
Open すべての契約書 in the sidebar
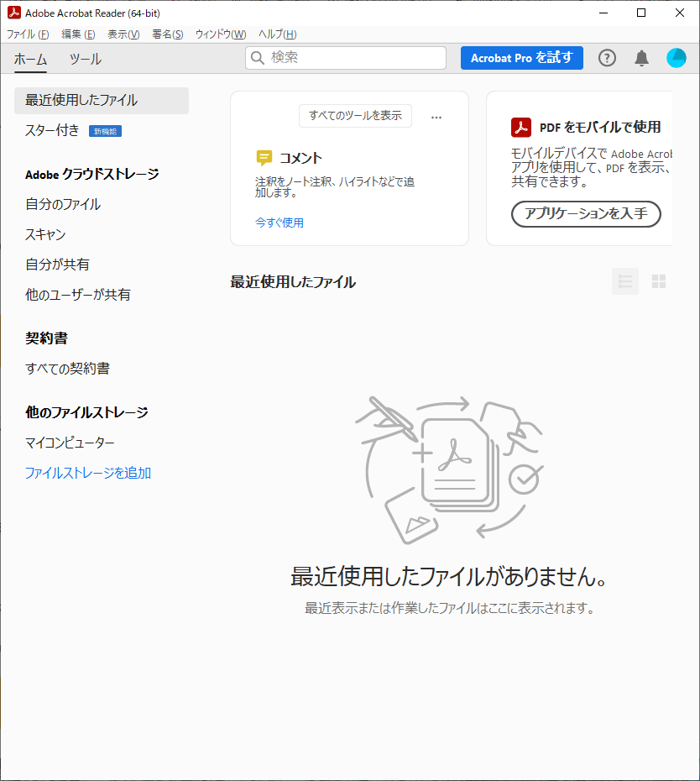[x=67, y=369]
